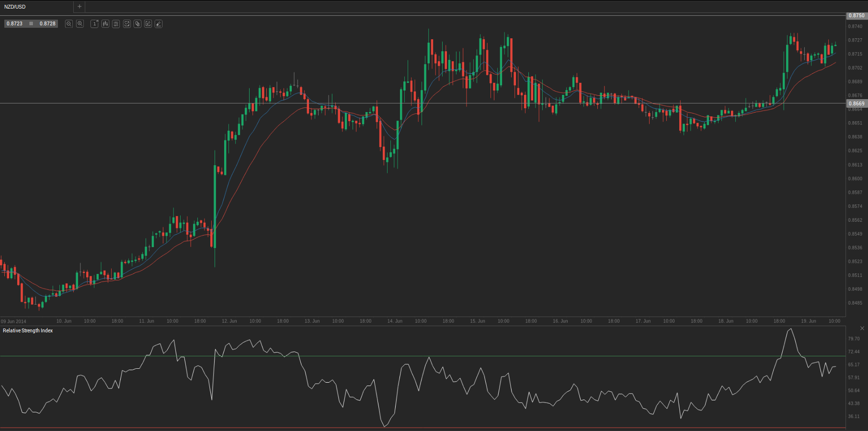Click the square between bid and ask
The width and height of the screenshot is (868, 431).
click(31, 23)
